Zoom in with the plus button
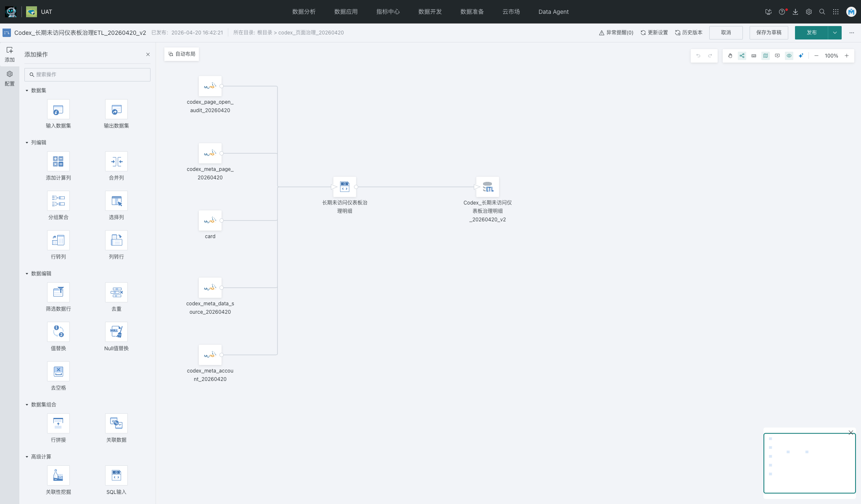The image size is (861, 504). pyautogui.click(x=847, y=56)
